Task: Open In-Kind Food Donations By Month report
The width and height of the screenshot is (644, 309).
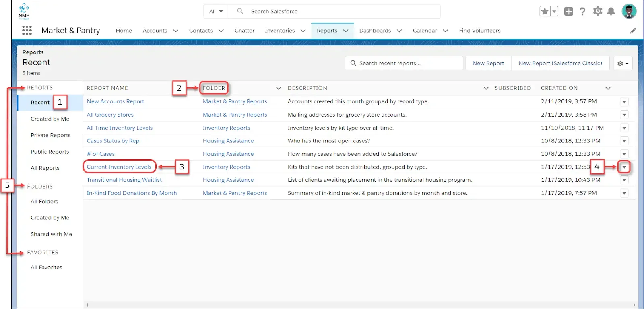Action: click(132, 193)
